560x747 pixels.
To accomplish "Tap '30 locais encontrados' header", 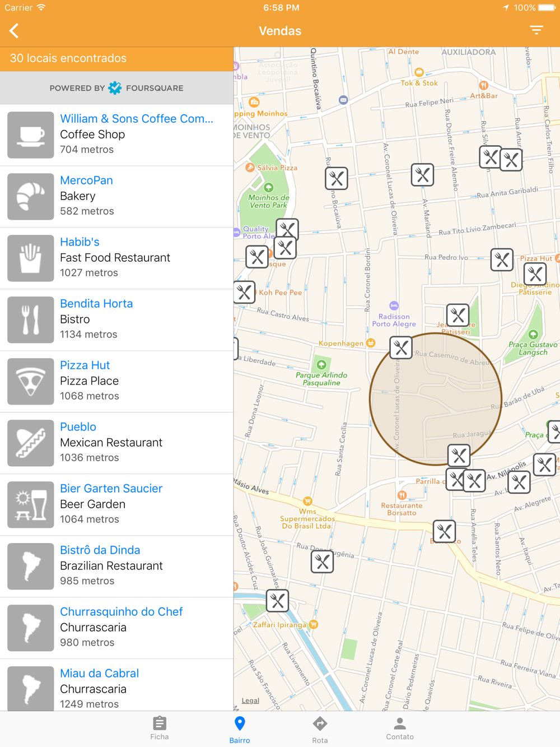I will pyautogui.click(x=68, y=58).
